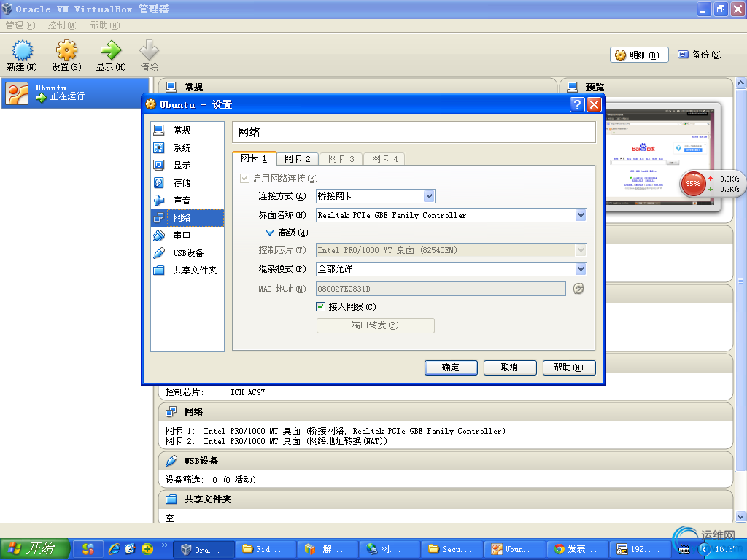The width and height of the screenshot is (747, 560).
Task: Toggle 接入网线 checkbox
Action: pyautogui.click(x=321, y=307)
